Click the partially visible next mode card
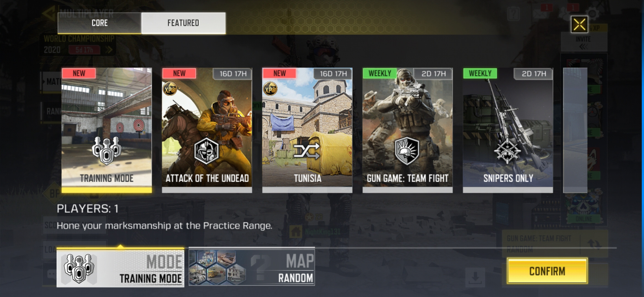This screenshot has height=297, width=644. [x=575, y=130]
